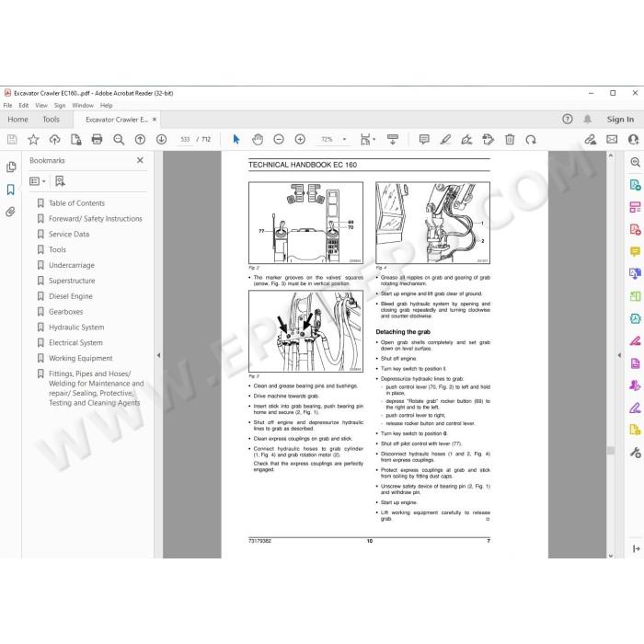Open the Foreward/ Safety Instructions bookmark
Viewport: 644px width, 644px height.
pos(96,219)
